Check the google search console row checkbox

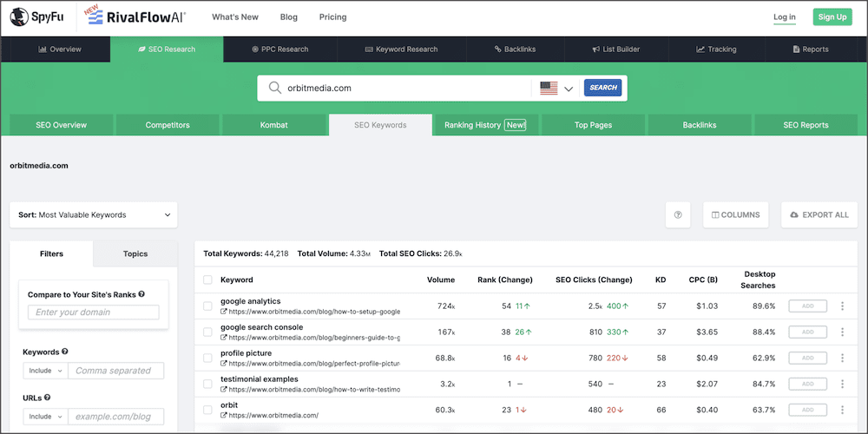(x=207, y=332)
